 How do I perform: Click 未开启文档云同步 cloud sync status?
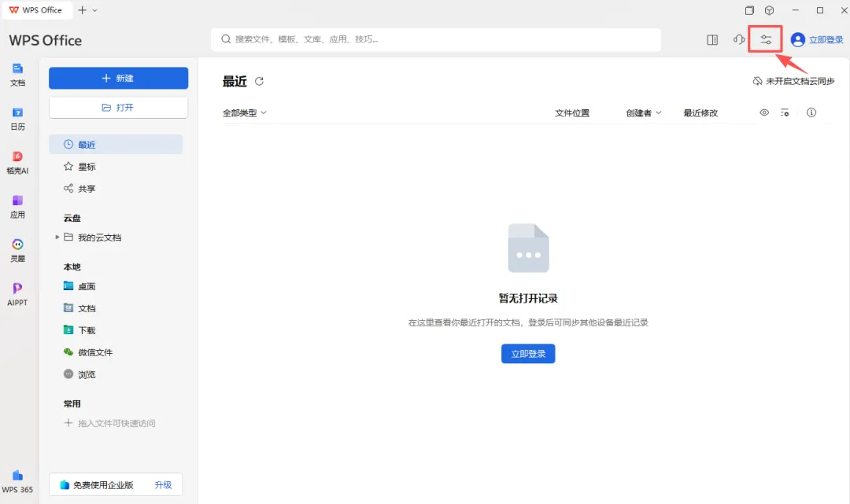(x=793, y=81)
